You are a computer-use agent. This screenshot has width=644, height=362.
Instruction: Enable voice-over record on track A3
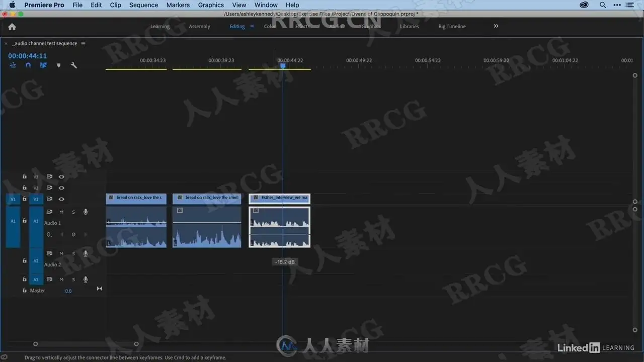point(86,280)
